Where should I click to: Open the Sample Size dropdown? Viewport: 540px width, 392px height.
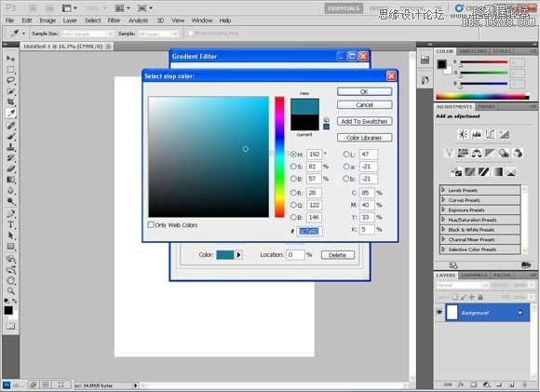88,34
